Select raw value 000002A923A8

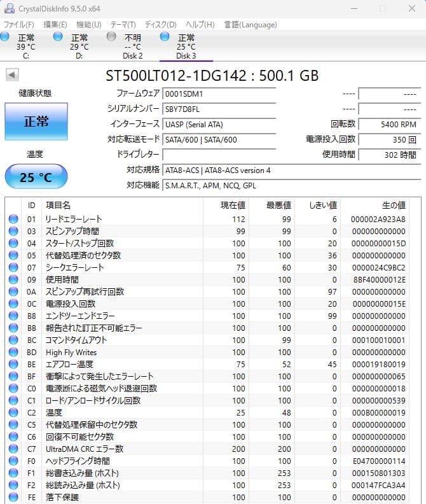tap(378, 219)
